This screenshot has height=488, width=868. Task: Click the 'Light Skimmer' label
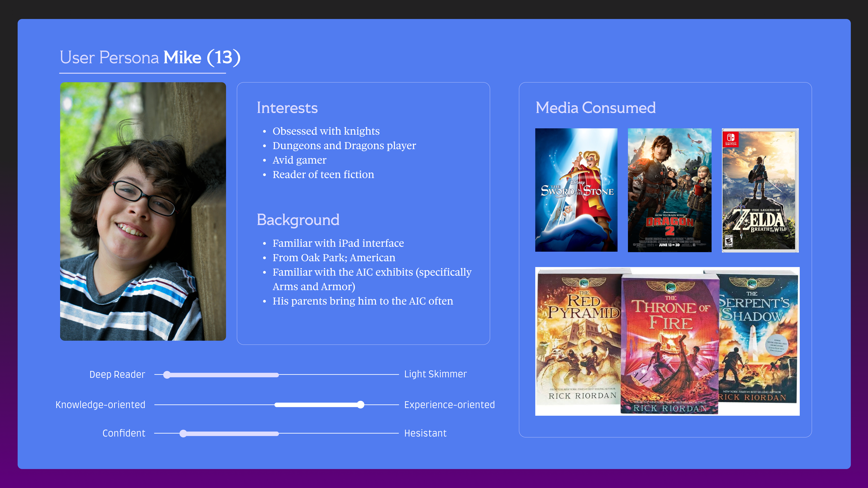tap(435, 374)
